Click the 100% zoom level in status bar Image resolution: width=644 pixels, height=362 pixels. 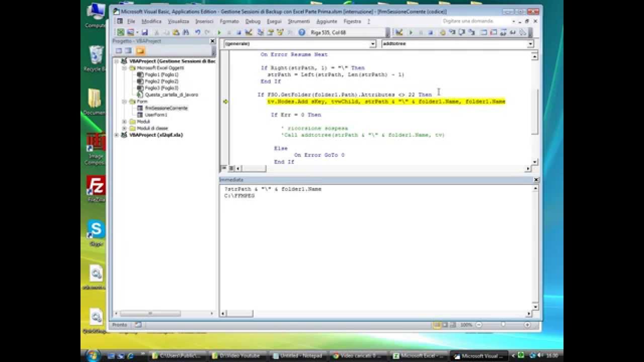point(466,325)
